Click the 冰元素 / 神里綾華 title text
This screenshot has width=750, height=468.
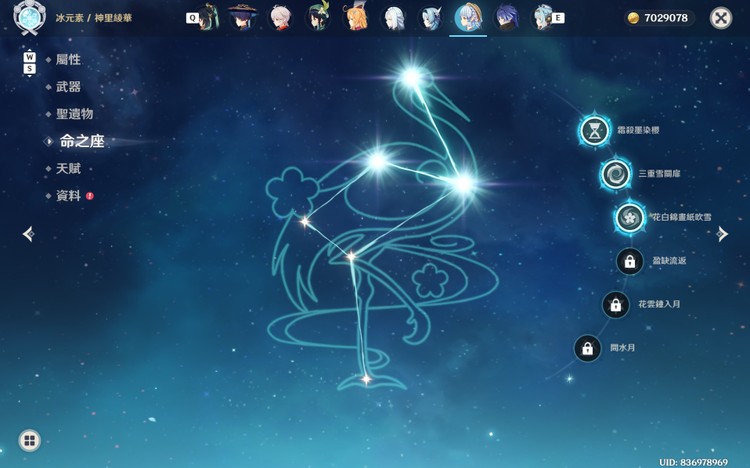94,18
